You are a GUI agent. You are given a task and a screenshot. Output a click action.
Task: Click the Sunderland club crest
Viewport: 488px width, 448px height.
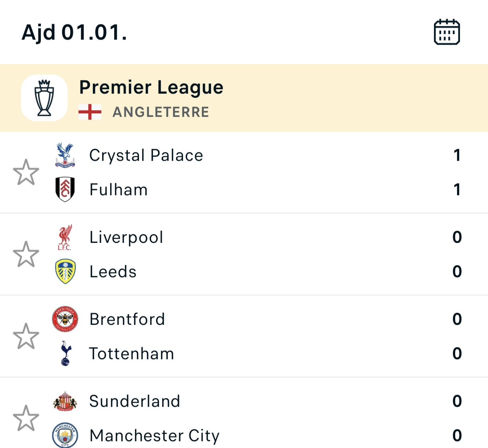click(x=65, y=401)
